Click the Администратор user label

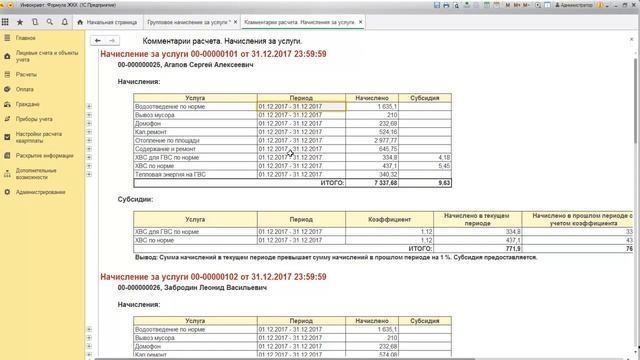(x=574, y=5)
